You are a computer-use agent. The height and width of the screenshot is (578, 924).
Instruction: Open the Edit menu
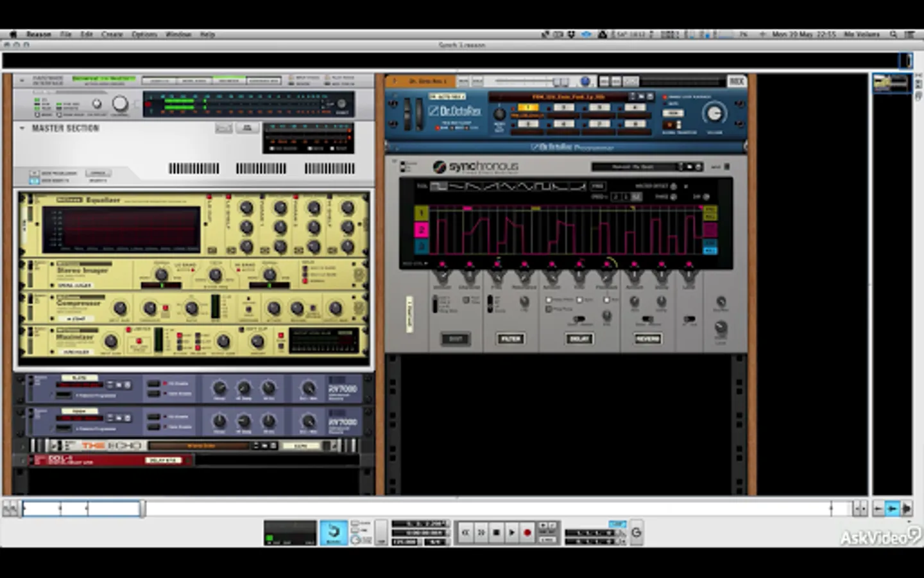(87, 34)
